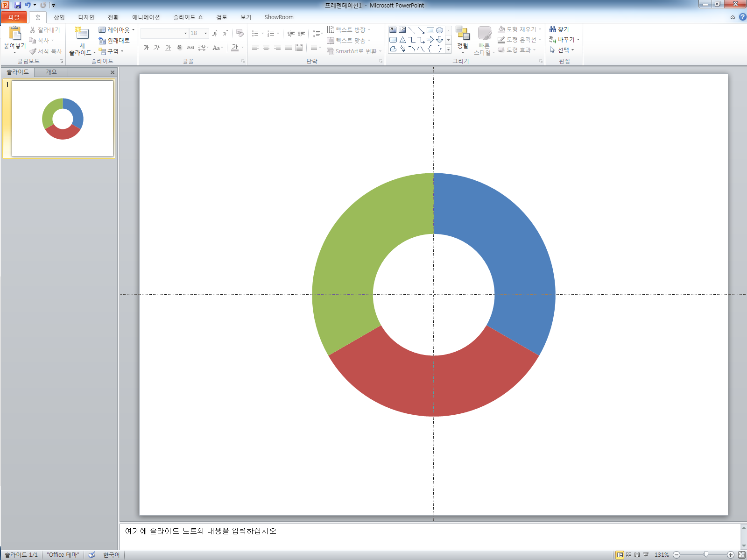
Task: Switch to the 애니메이션 Animations tab
Action: click(x=146, y=17)
